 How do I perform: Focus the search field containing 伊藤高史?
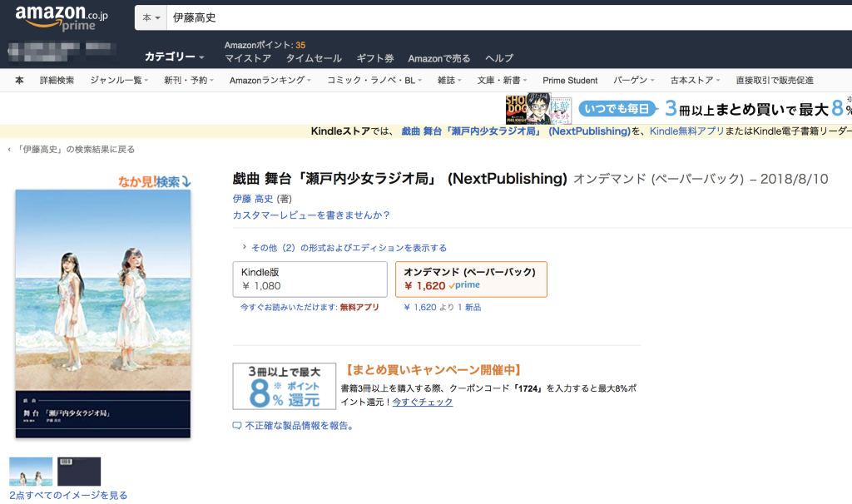[509, 18]
